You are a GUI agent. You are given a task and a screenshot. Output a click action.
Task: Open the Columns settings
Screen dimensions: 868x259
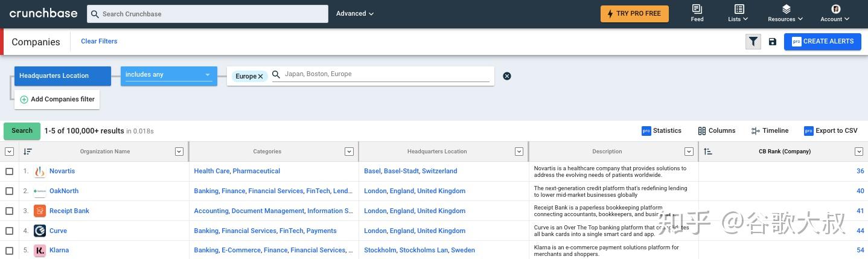716,130
